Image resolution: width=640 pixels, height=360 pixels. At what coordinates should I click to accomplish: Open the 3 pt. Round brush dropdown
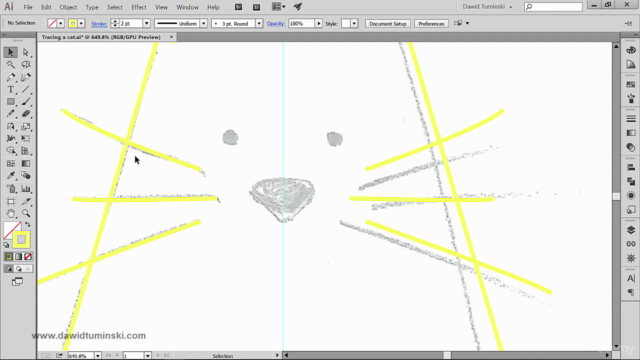pos(259,24)
